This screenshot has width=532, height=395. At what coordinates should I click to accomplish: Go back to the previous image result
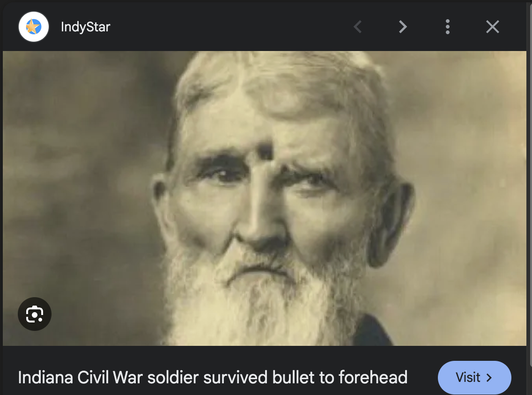click(358, 27)
